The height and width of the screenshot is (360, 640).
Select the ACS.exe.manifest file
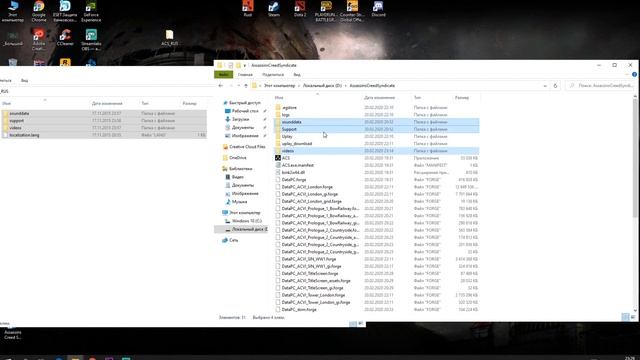(376, 165)
